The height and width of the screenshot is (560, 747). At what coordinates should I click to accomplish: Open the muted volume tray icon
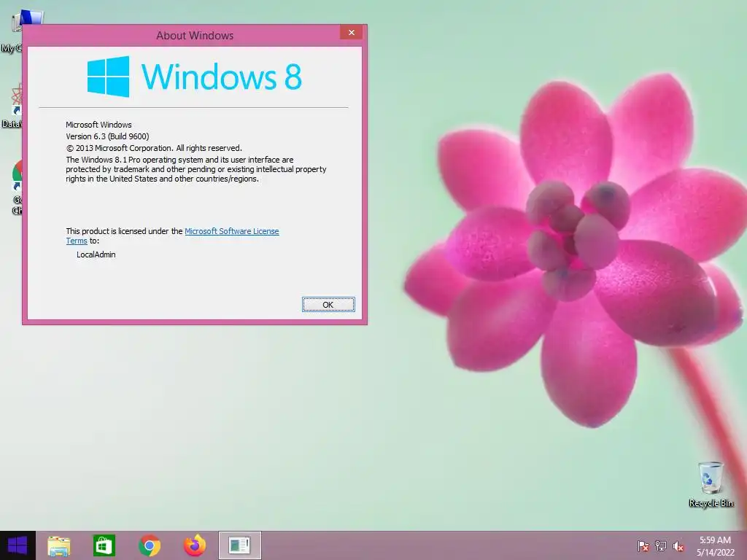(678, 546)
